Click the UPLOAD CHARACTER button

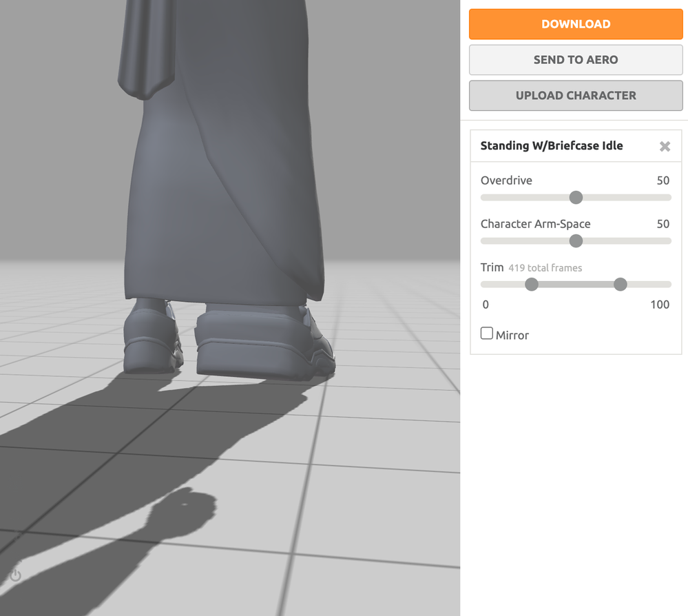tap(576, 95)
